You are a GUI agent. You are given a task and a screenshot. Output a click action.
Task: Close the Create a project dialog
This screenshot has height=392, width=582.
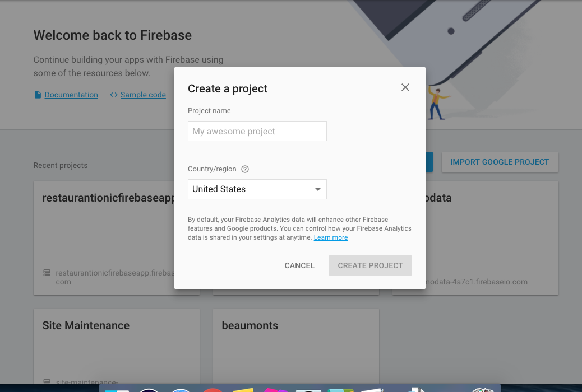(x=405, y=87)
